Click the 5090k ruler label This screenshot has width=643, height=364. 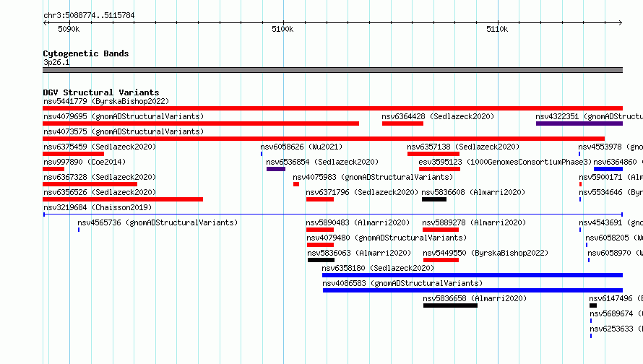point(69,29)
